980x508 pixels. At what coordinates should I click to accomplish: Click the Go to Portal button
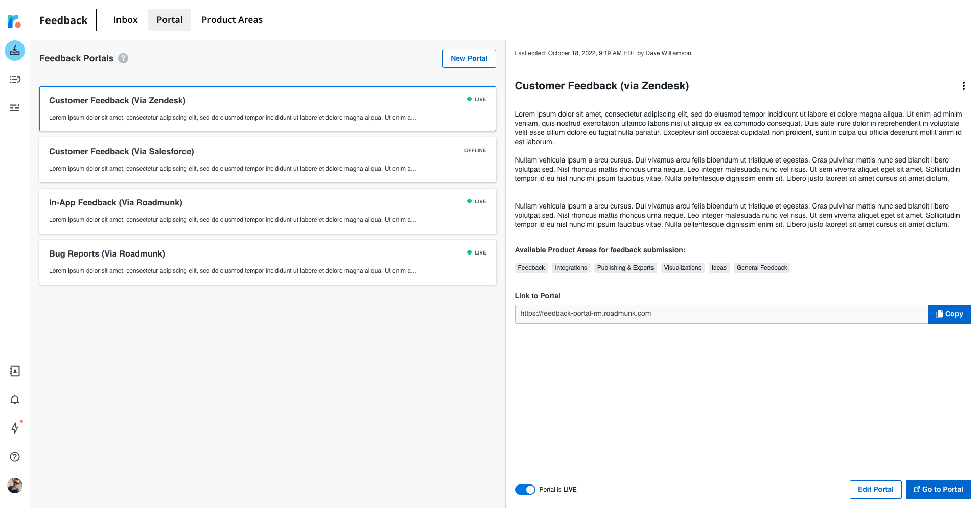click(x=938, y=490)
